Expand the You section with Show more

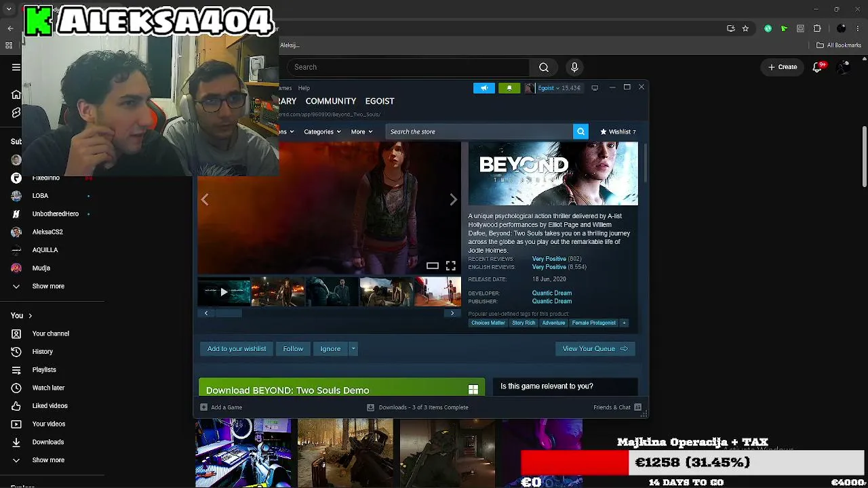48,460
